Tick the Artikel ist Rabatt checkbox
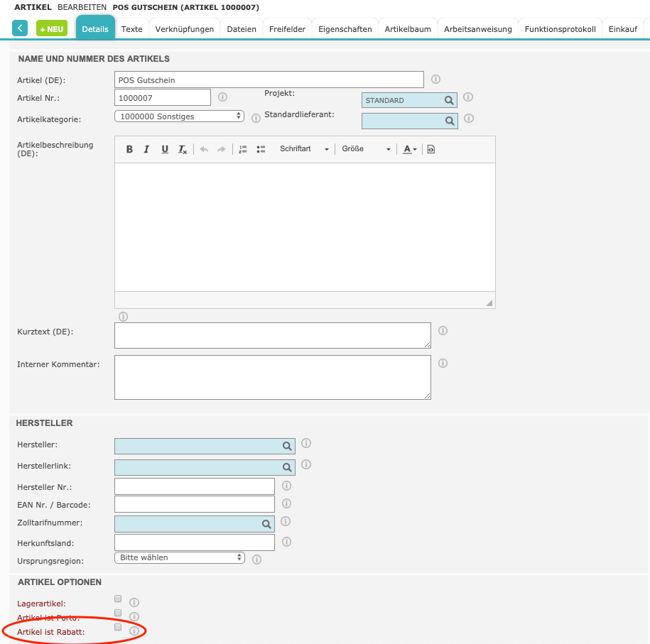This screenshot has width=650, height=644. coord(118,627)
